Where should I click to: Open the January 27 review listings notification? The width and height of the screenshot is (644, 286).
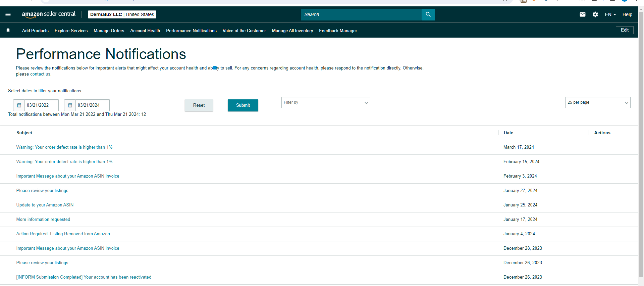click(x=42, y=191)
